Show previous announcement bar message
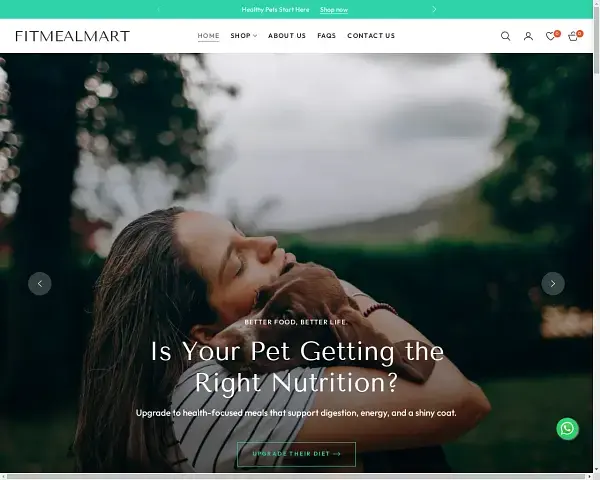 [158, 9]
